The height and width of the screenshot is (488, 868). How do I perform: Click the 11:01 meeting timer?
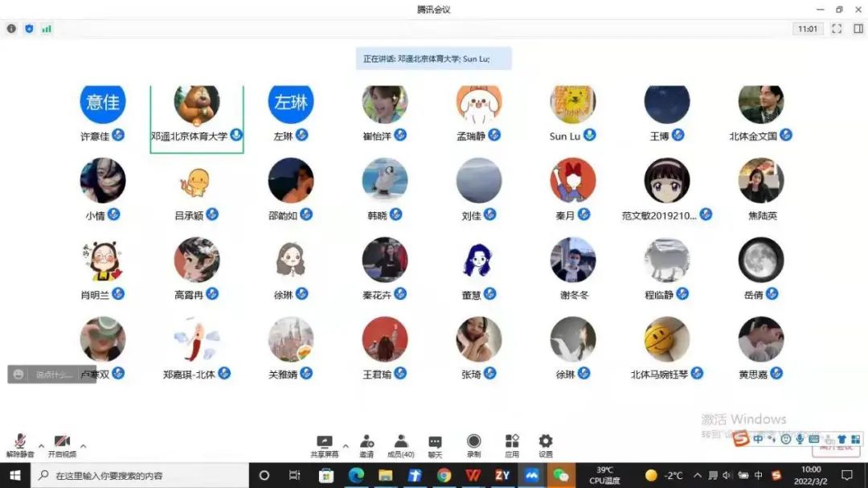(808, 29)
